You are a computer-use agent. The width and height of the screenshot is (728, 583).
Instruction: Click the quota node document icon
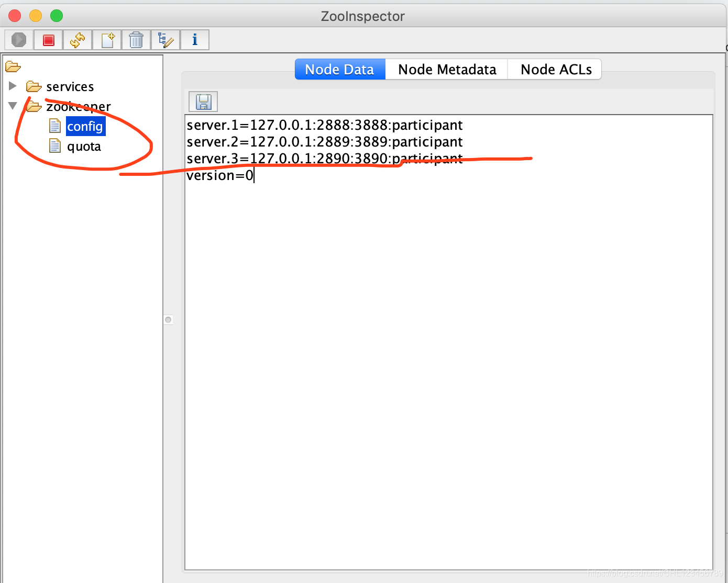coord(55,145)
